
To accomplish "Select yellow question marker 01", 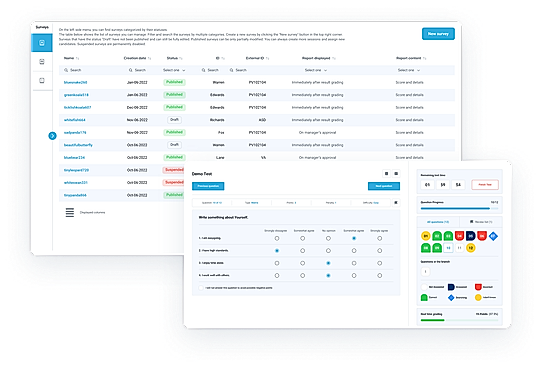I will pos(426,236).
